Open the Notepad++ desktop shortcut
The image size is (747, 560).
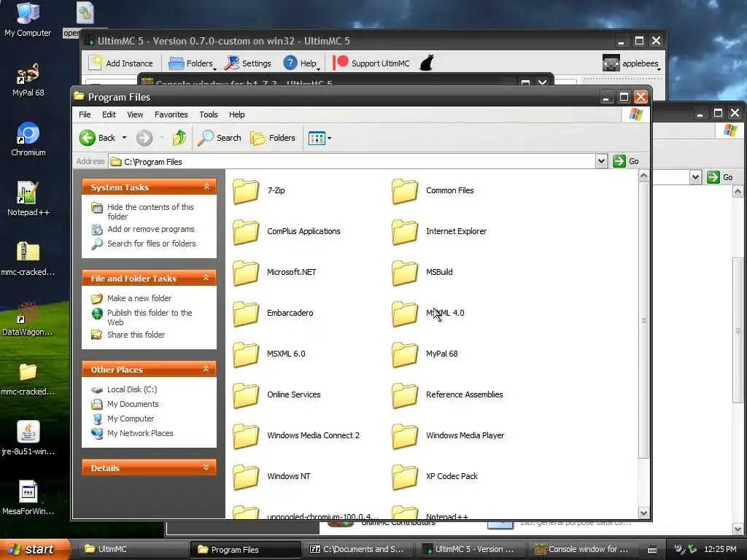(28, 199)
